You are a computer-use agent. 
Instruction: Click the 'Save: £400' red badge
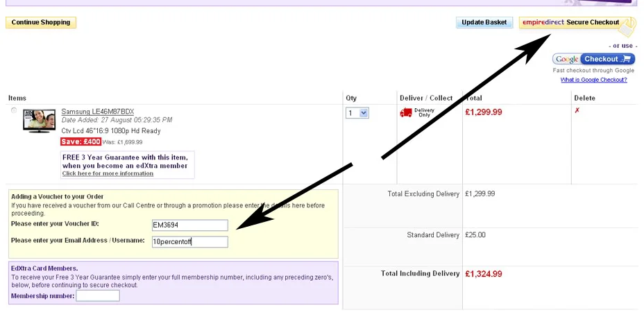(81, 141)
